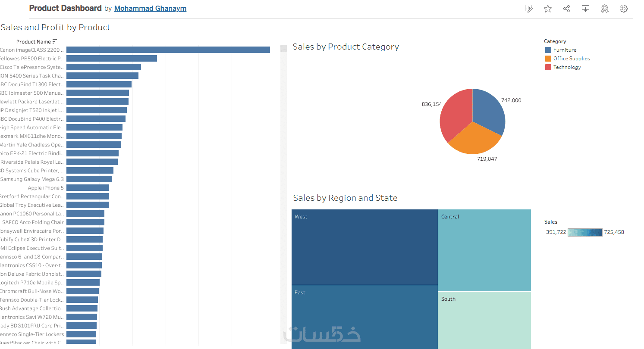Click the South region treemap tile
Image resolution: width=644 pixels, height=349 pixels.
coord(484,320)
